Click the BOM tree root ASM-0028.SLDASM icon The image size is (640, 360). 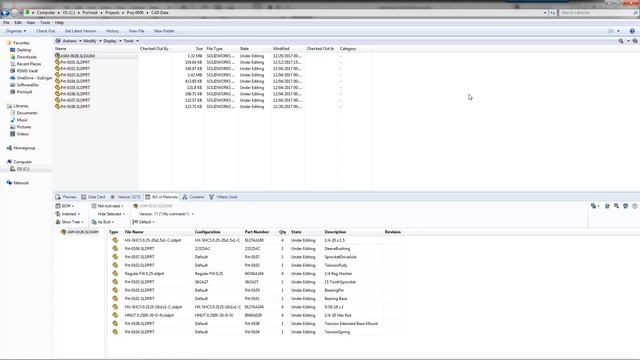pyautogui.click(x=63, y=232)
